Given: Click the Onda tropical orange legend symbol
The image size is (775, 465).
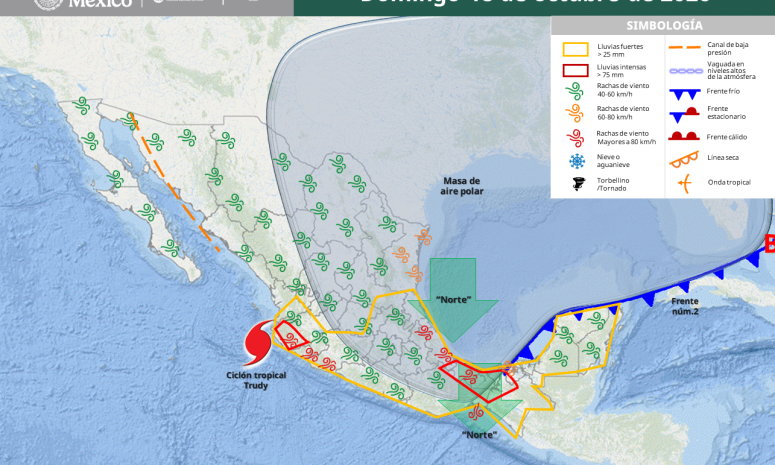Looking at the screenshot, I should click(684, 184).
